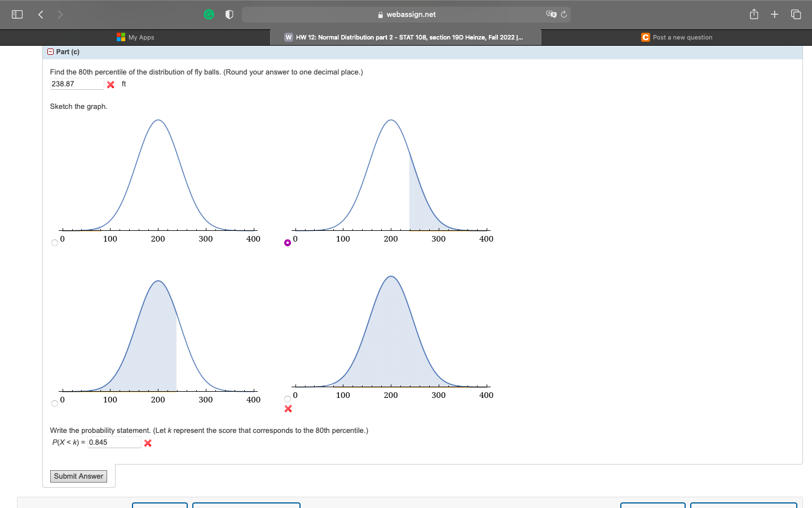Viewport: 812px width, 508px height.
Task: Reload the page with refresh icon
Action: pyautogui.click(x=564, y=14)
